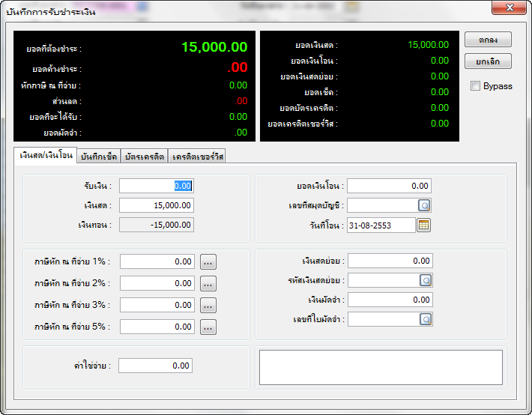Confirm with the ตกลง button
This screenshot has height=415, width=532.
coord(488,40)
